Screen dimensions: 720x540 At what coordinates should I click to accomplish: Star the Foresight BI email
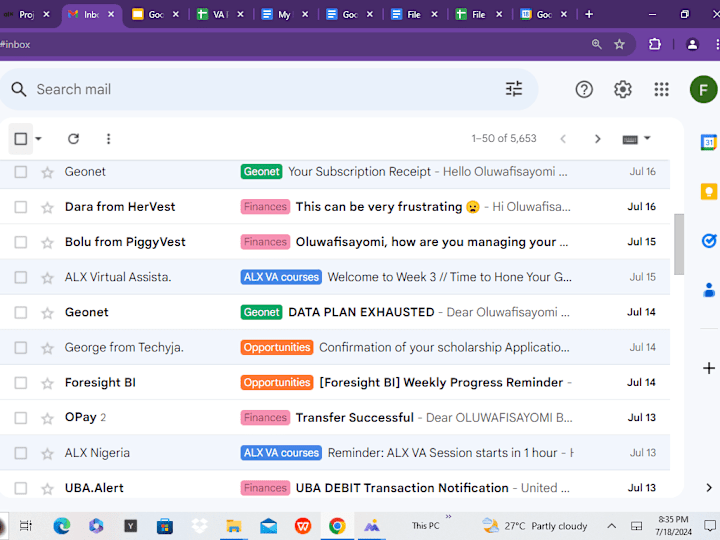click(x=47, y=383)
